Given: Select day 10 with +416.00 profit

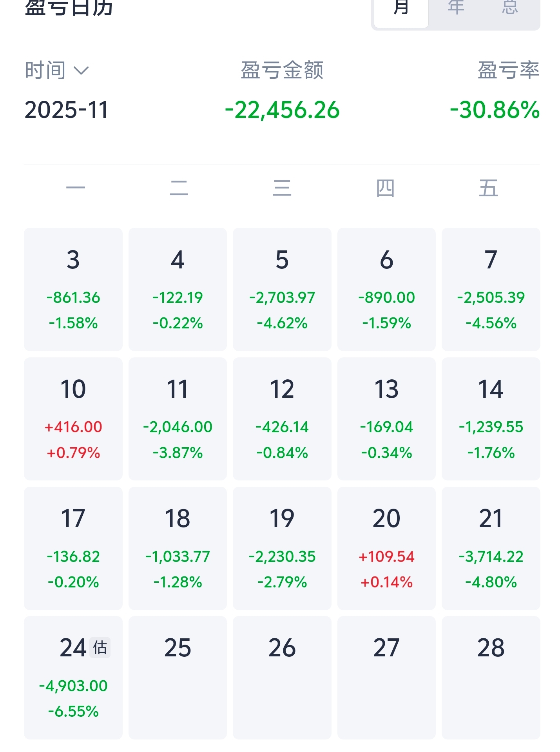Looking at the screenshot, I should pos(73,419).
